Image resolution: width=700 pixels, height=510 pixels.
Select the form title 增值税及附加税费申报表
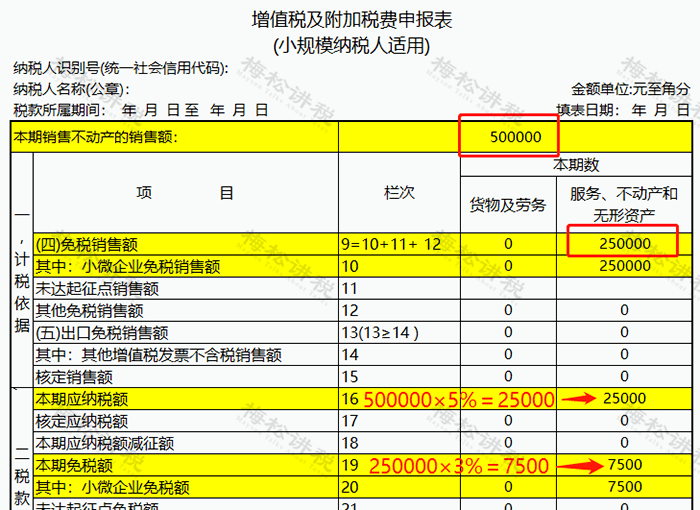[x=352, y=20]
